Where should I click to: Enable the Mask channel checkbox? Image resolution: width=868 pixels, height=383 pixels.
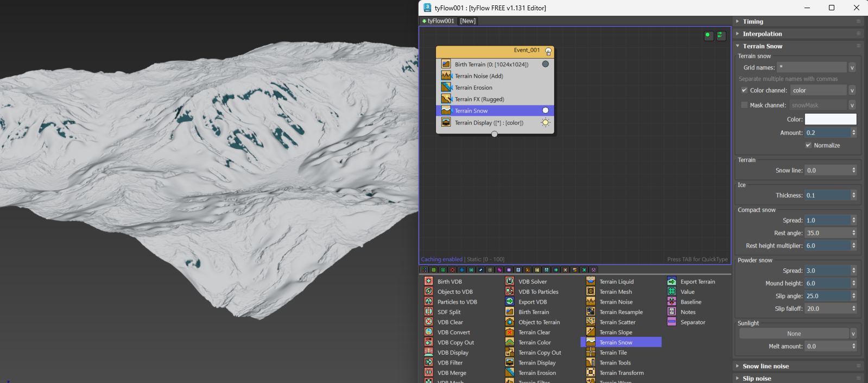(744, 105)
